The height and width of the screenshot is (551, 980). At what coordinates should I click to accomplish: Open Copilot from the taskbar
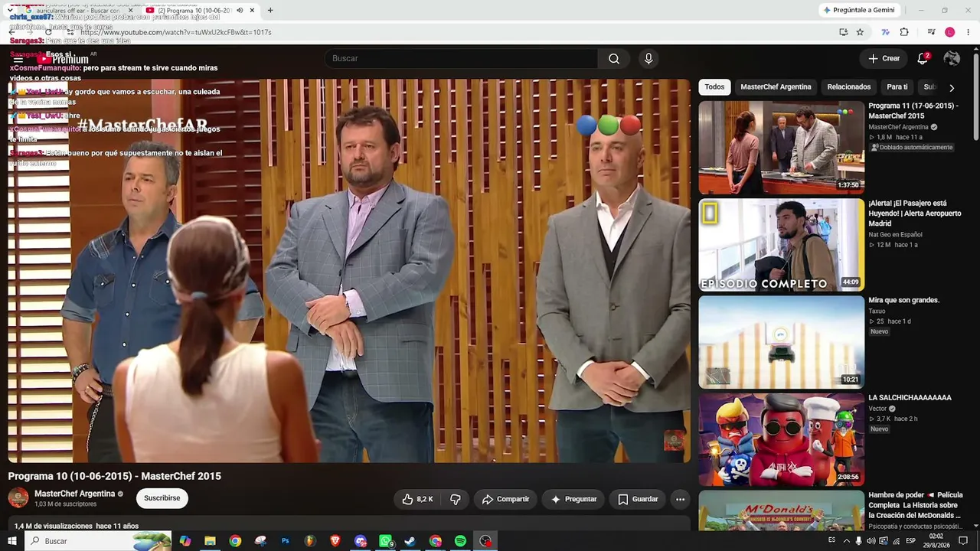[x=185, y=541]
